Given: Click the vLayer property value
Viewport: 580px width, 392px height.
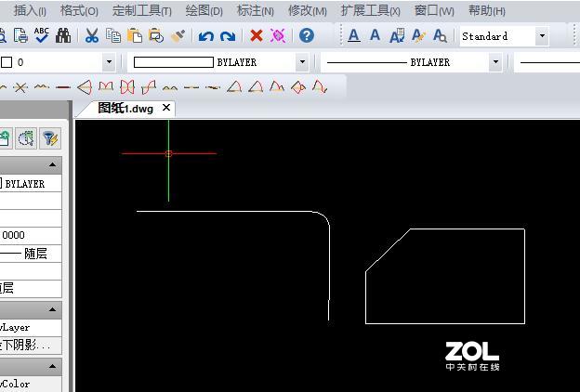Looking at the screenshot, I should click(31, 328).
